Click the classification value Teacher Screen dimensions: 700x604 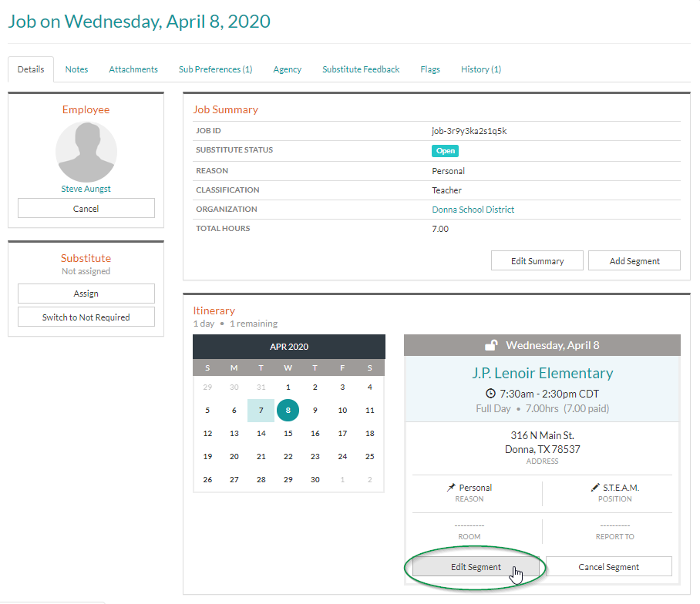tap(446, 190)
